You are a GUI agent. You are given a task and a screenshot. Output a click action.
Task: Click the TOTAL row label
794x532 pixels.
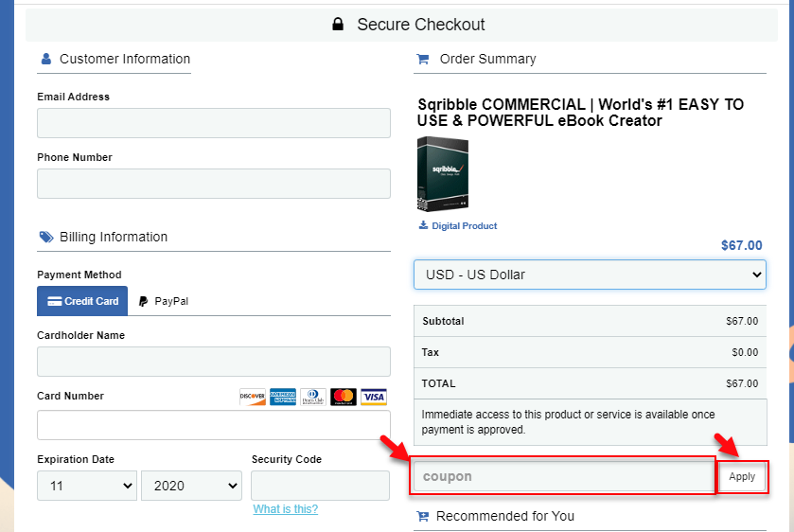pos(438,383)
